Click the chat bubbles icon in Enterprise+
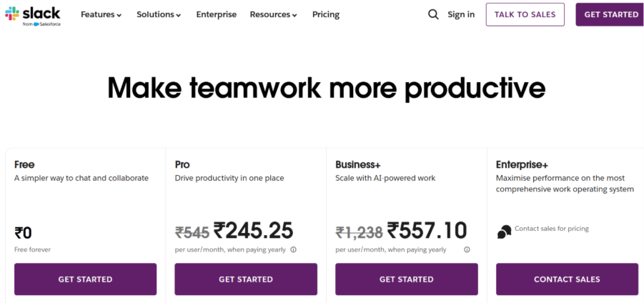Image resolution: width=644 pixels, height=303 pixels. (x=504, y=231)
